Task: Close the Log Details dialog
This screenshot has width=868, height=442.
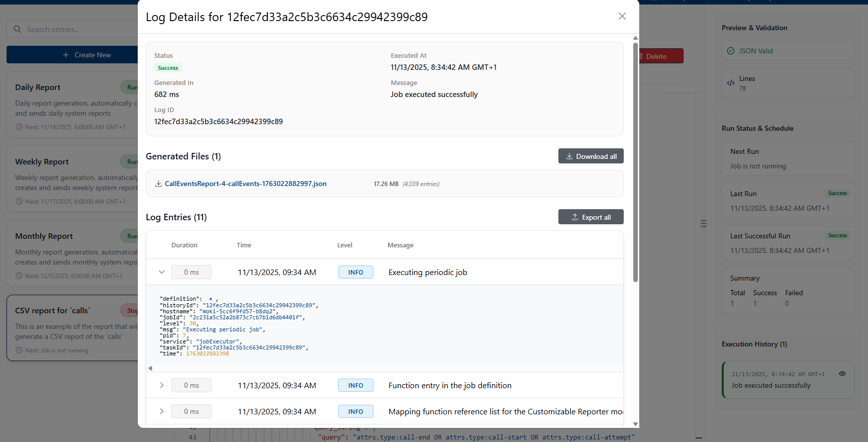Action: [622, 16]
